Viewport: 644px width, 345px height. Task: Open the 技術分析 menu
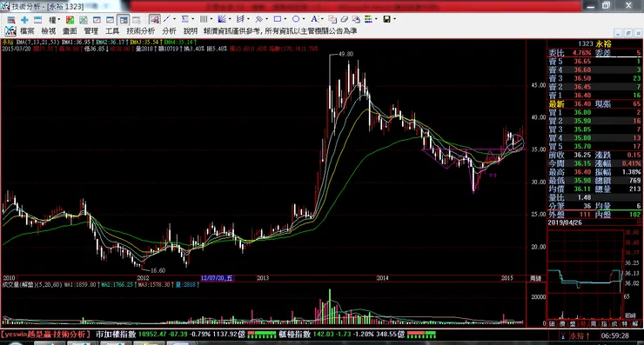click(x=140, y=31)
